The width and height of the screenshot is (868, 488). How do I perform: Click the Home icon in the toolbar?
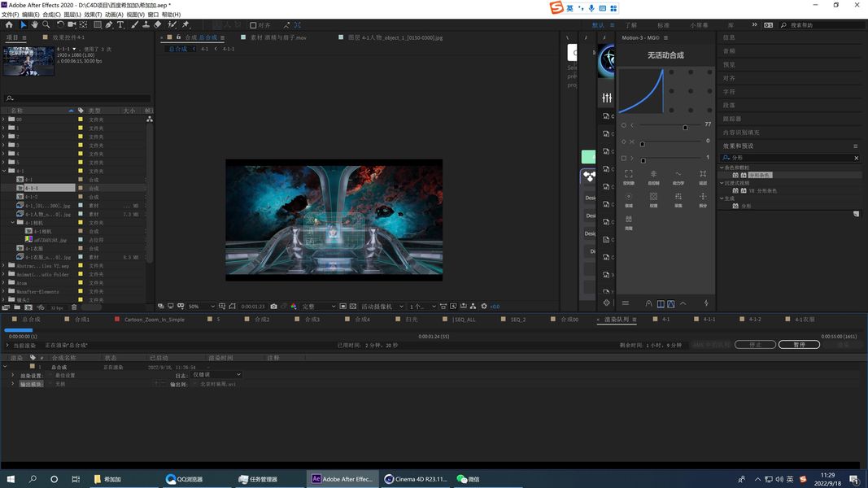pos(9,25)
